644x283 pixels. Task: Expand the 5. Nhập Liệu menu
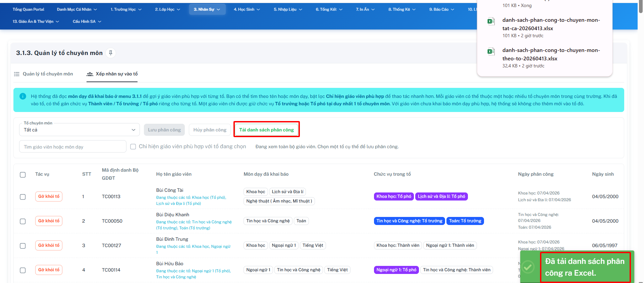288,9
